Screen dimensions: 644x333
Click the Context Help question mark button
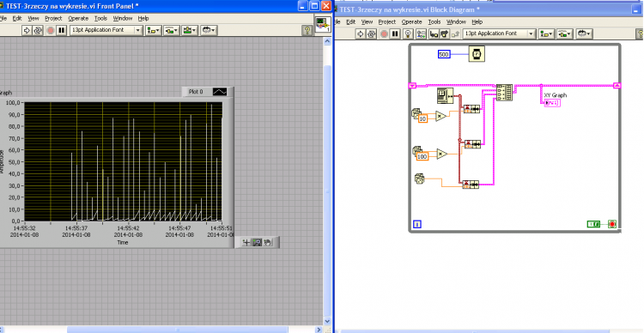(x=307, y=30)
